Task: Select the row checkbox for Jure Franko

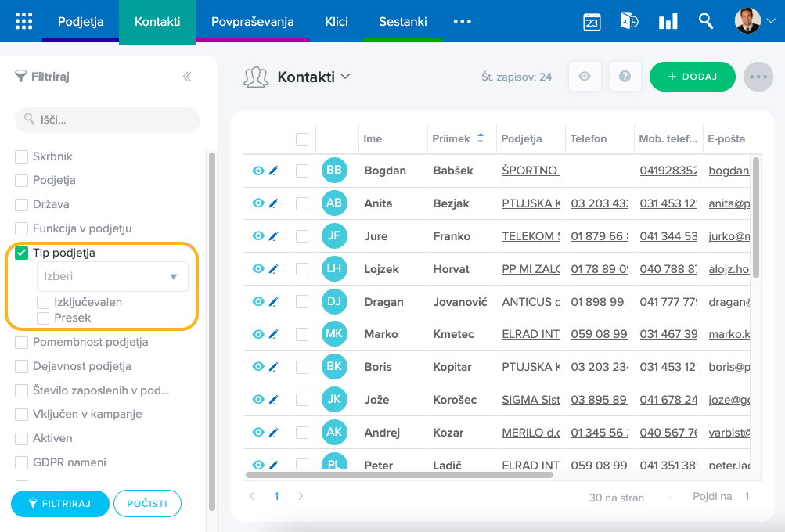Action: [302, 236]
